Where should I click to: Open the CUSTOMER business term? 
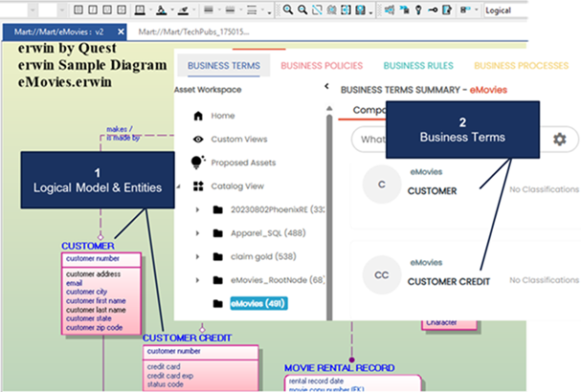(432, 191)
